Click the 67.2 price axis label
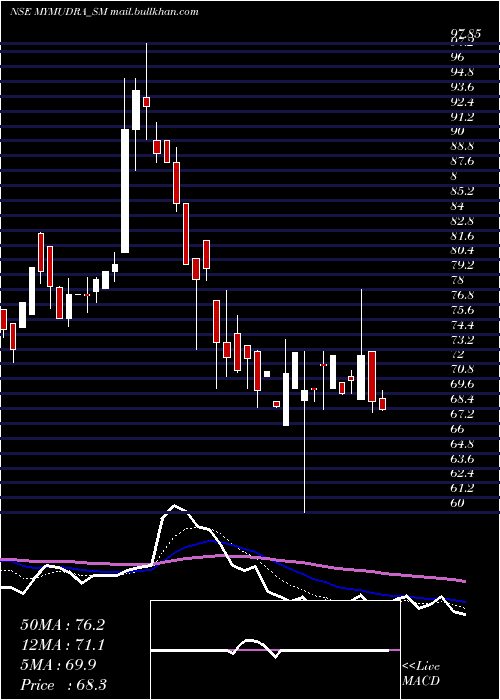The image size is (500, 700). click(x=462, y=414)
